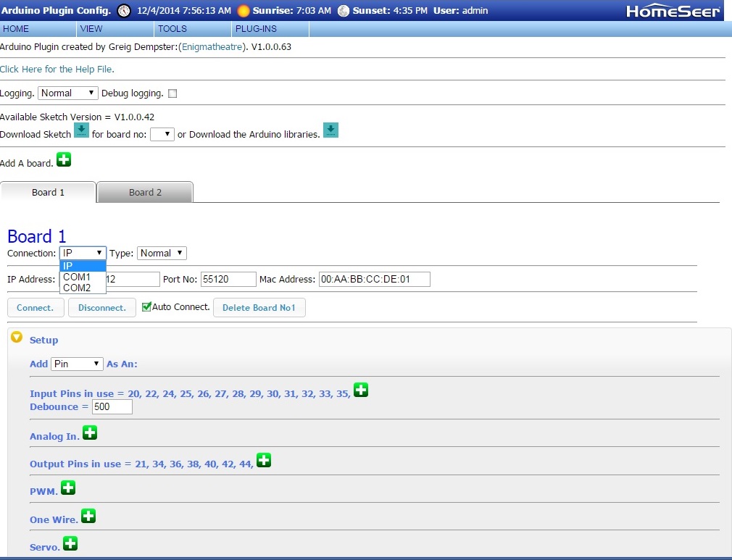Open the PLUG-INS menu
Screen dimensions: 732x560
click(x=270, y=29)
